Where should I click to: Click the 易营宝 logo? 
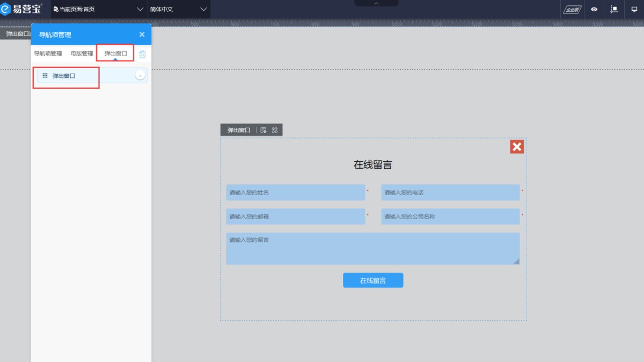22,9
